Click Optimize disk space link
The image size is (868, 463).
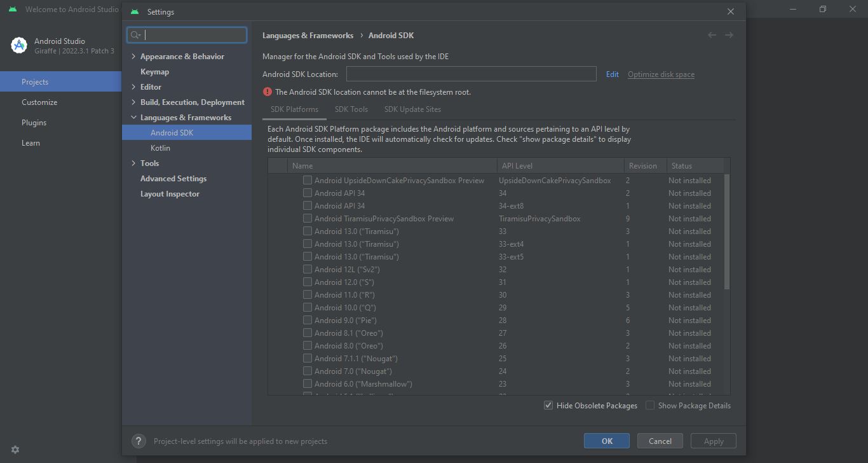pyautogui.click(x=661, y=74)
